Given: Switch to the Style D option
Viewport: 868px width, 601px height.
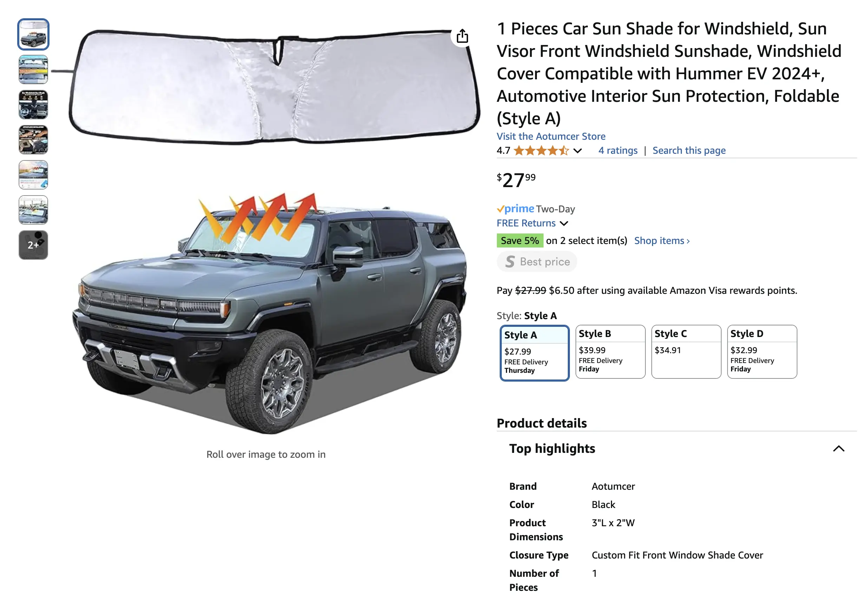Looking at the screenshot, I should 761,351.
